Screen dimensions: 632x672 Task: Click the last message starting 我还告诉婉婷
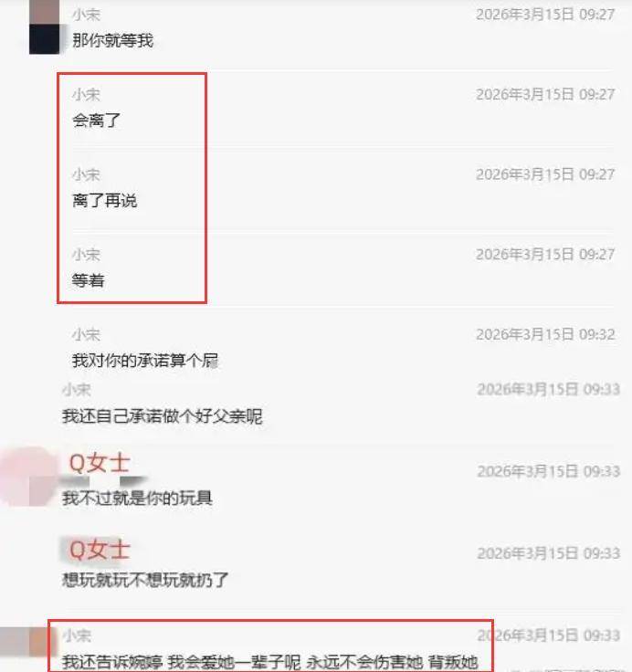(270, 662)
